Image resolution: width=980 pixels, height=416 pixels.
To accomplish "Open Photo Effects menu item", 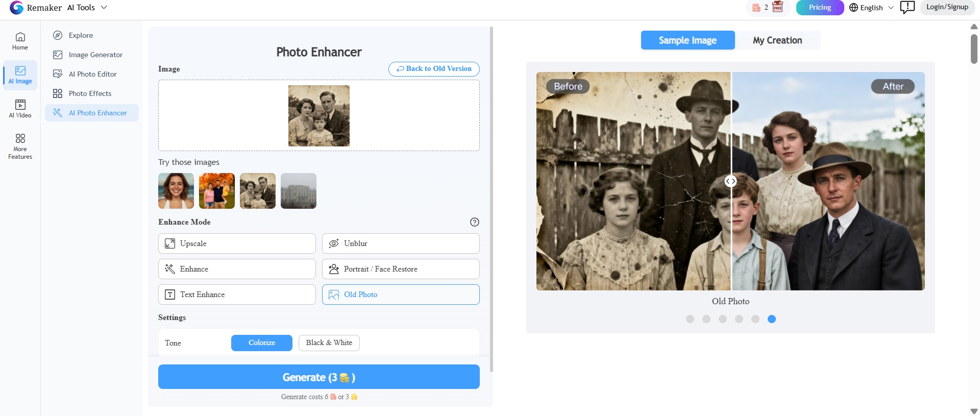I will [x=92, y=93].
